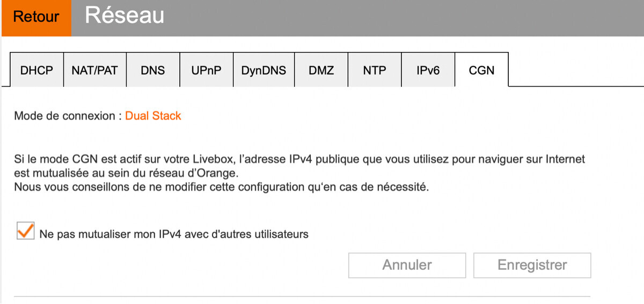This screenshot has width=644, height=304.
Task: Click the 'est mutualisée au sein du réseau' line
Action: [126, 174]
